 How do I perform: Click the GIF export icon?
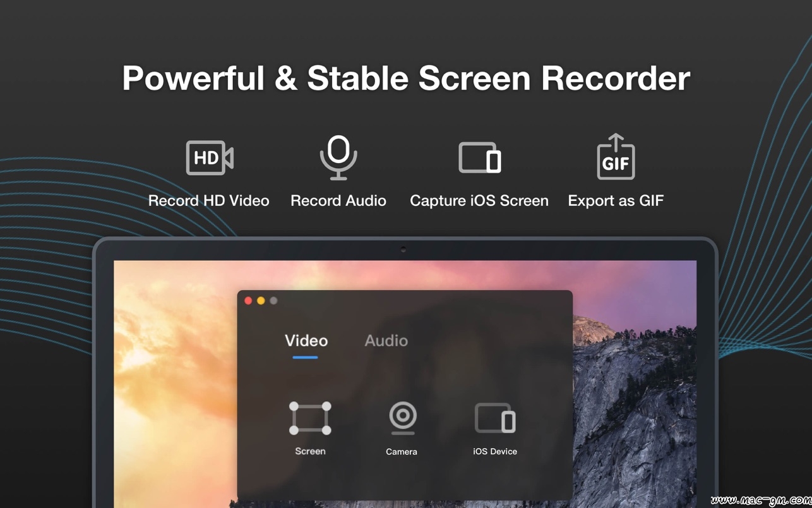point(616,157)
